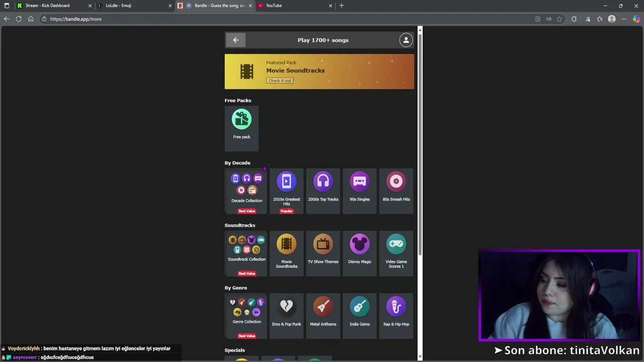Open the 90s Singles pack

tap(360, 192)
